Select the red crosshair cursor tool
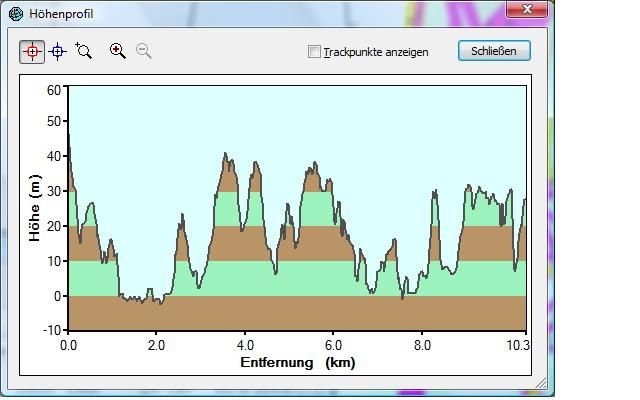This screenshot has height=400, width=640. (32, 52)
